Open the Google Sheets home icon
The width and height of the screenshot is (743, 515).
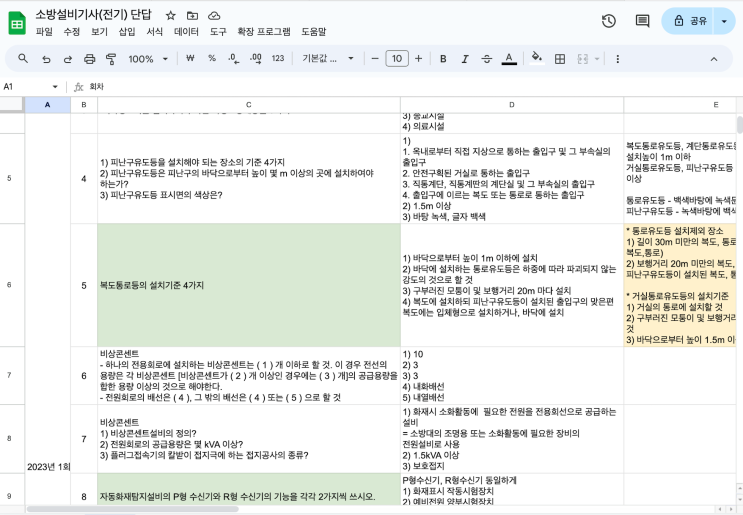click(x=18, y=23)
